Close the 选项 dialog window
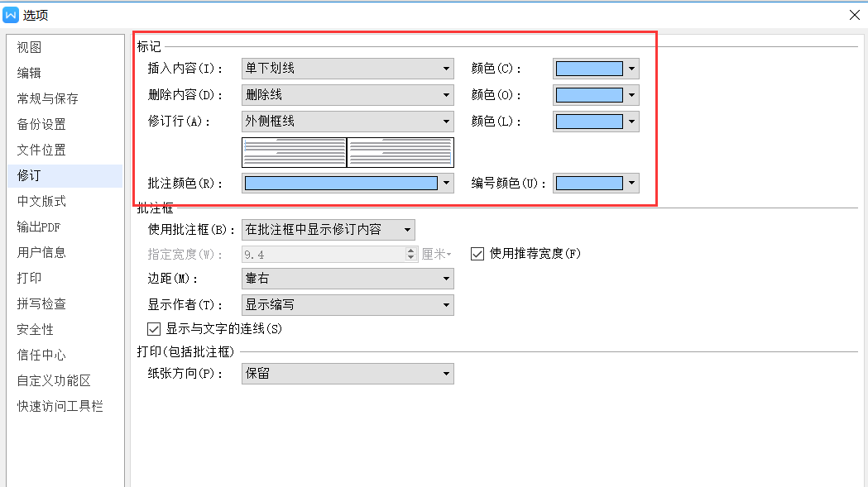The width and height of the screenshot is (868, 487). point(854,14)
